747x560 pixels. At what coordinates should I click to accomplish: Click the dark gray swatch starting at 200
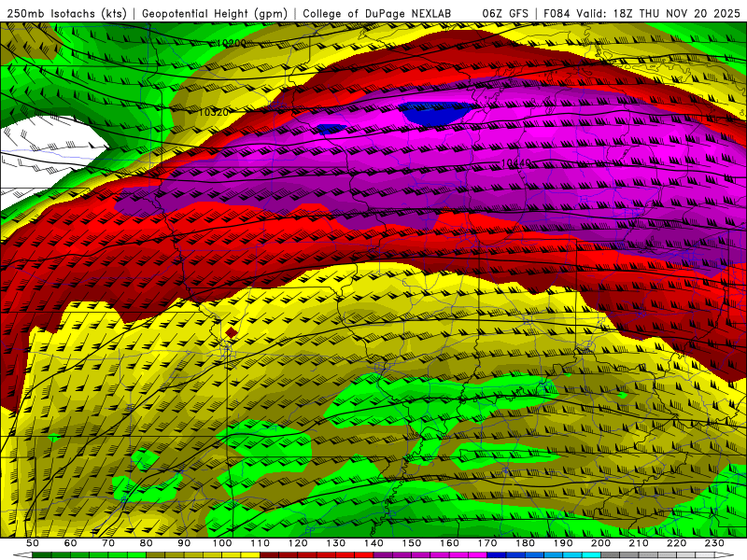coord(611,554)
